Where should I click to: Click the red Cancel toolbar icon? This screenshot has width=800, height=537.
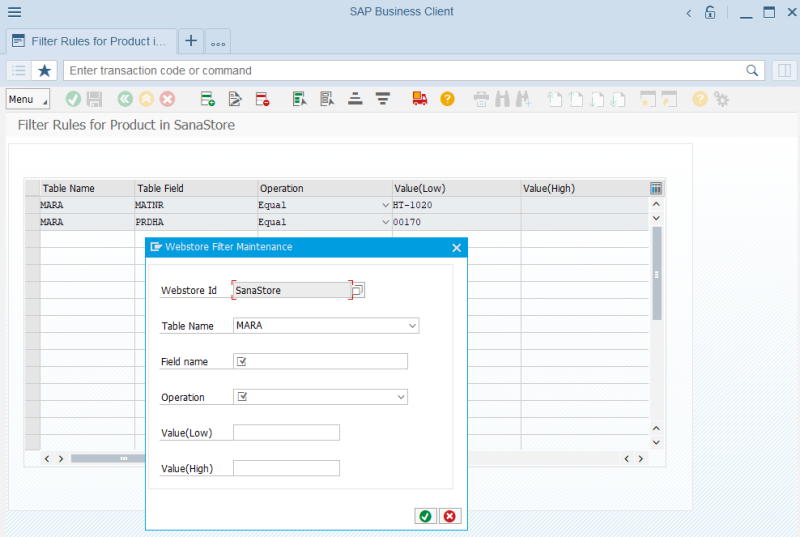(x=167, y=98)
